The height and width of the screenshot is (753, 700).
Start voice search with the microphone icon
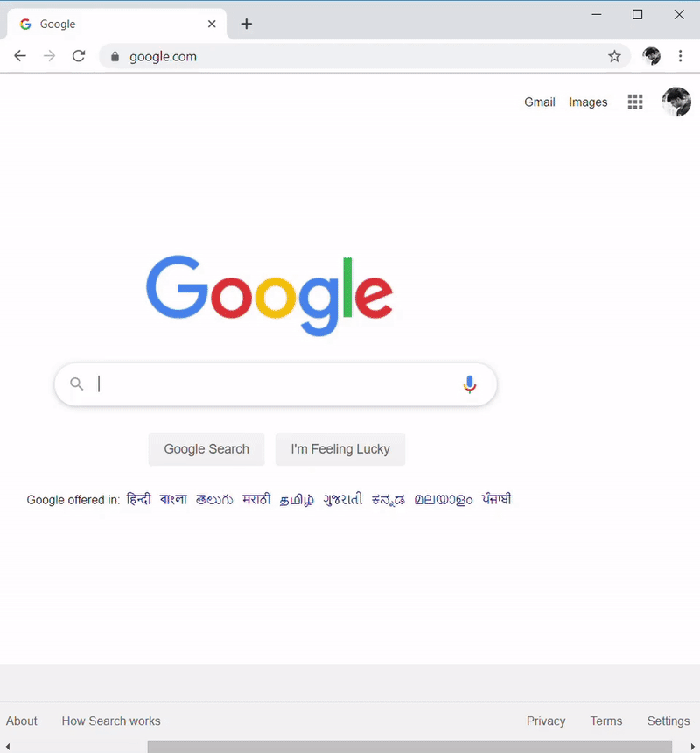pyautogui.click(x=470, y=384)
